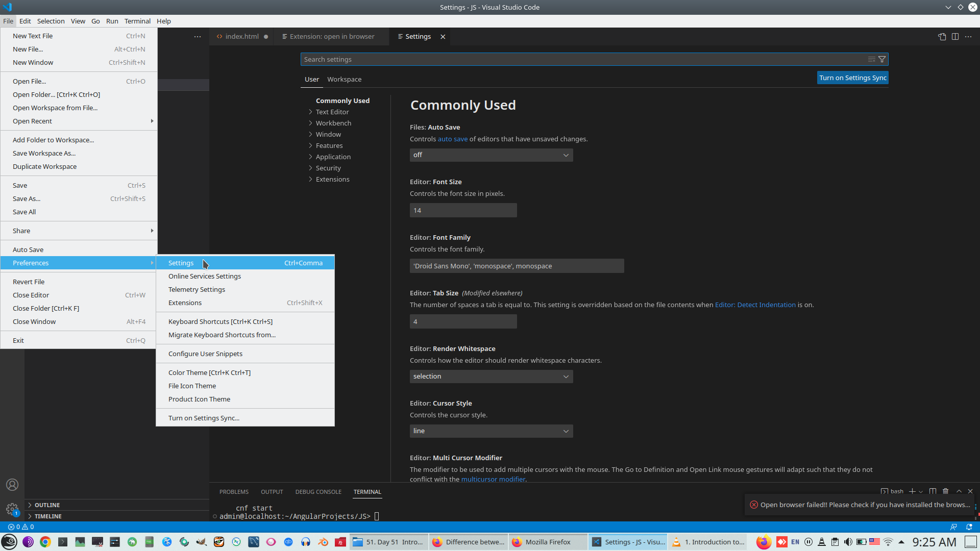The image size is (980, 551).
Task: Open Settings JSON file icon
Action: click(942, 37)
